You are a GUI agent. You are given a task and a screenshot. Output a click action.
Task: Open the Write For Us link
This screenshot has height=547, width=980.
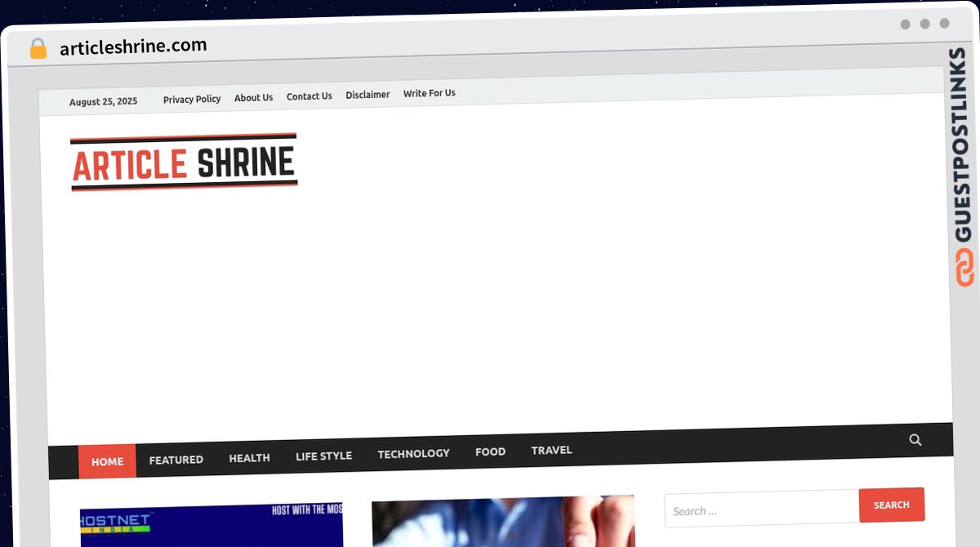[429, 93]
